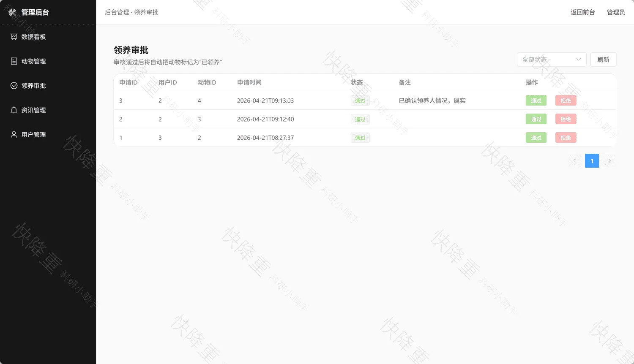Go to previous page arrow in pagination
This screenshot has width=634, height=364.
pos(574,161)
